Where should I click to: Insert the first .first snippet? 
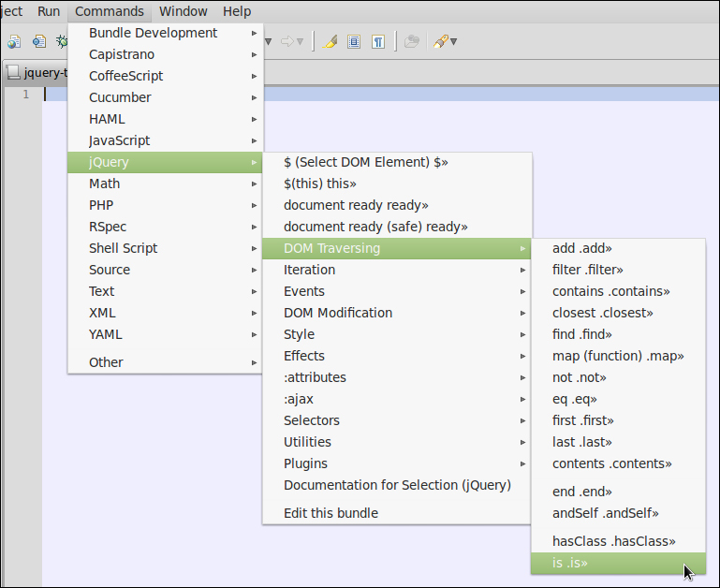618,420
